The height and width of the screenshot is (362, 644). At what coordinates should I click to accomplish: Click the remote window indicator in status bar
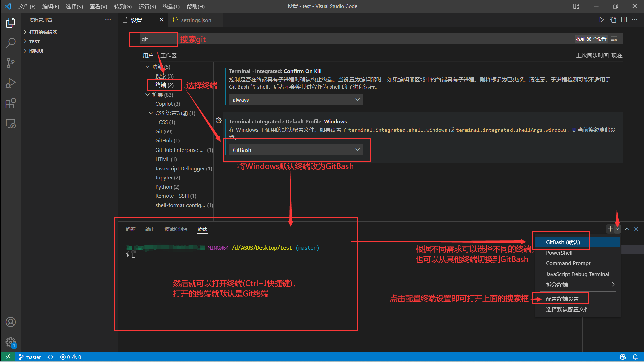8,357
